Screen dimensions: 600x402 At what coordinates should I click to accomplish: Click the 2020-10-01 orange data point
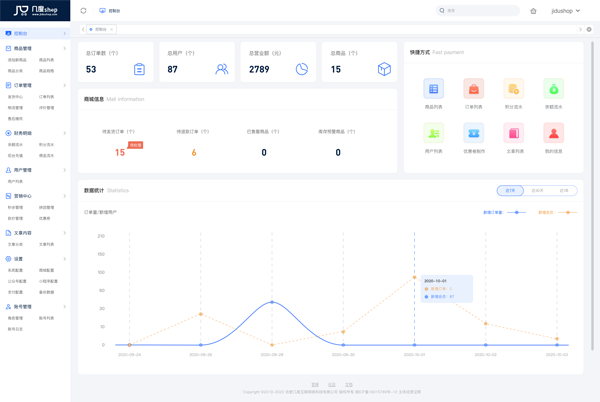tap(414, 277)
